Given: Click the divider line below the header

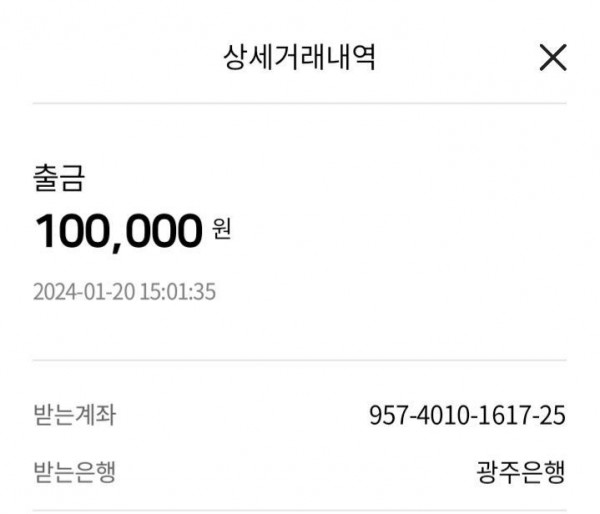Looking at the screenshot, I should (x=299, y=103).
